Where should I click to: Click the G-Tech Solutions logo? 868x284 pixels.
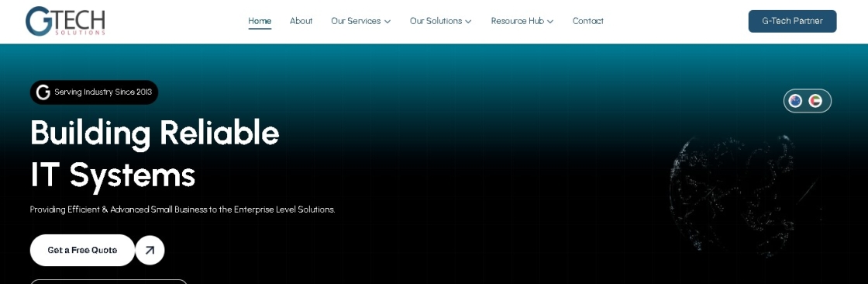tap(65, 22)
